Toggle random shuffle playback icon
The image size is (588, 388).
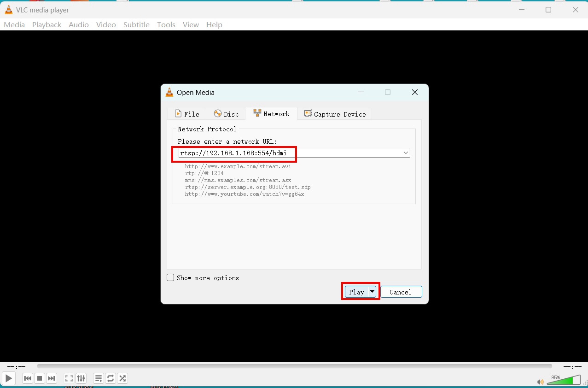[122, 378]
